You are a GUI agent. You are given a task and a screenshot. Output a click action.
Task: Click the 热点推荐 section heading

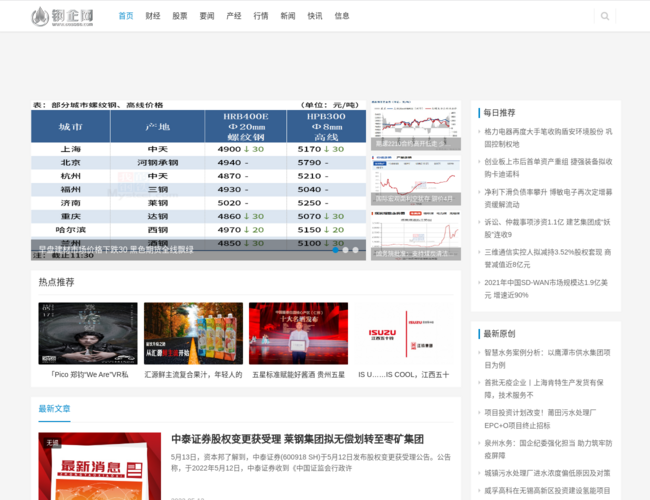56,282
